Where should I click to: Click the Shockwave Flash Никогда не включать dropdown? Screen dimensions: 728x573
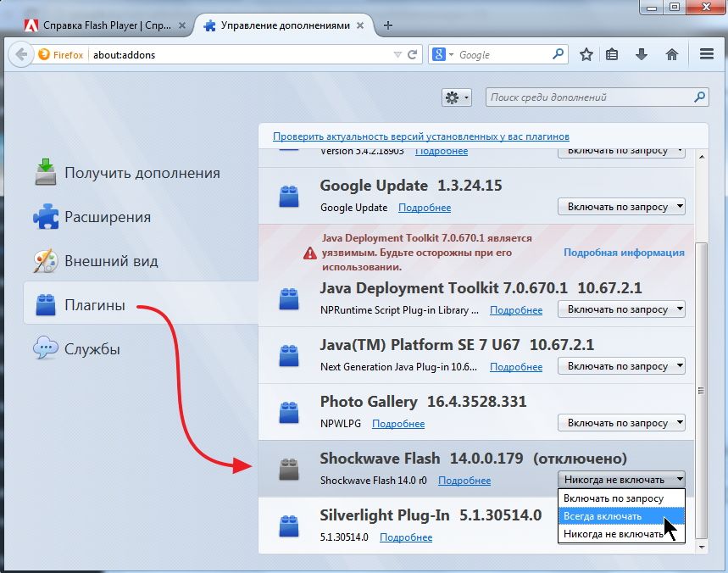(x=621, y=479)
